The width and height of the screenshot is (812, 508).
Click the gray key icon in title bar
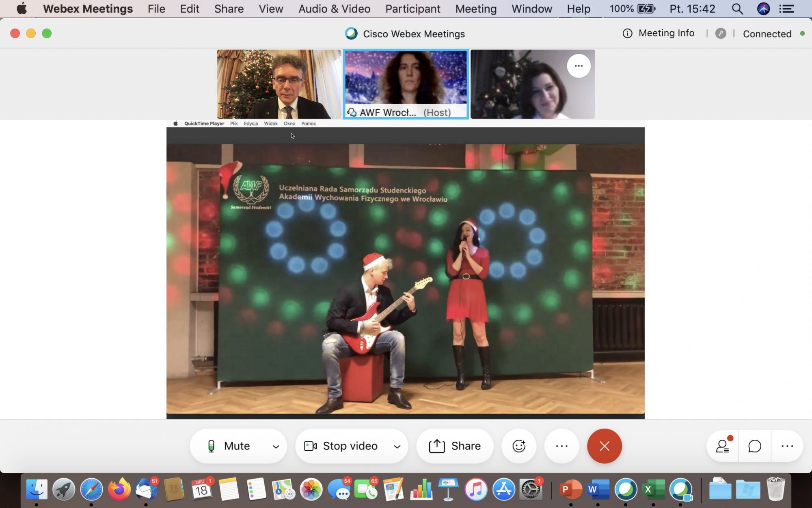point(721,33)
